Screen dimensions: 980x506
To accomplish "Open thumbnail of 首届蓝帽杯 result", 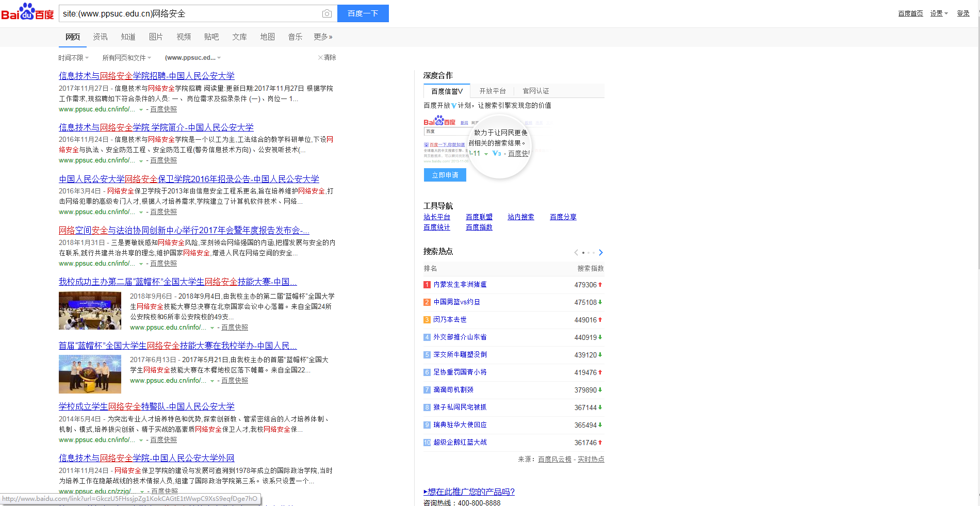I will point(90,374).
